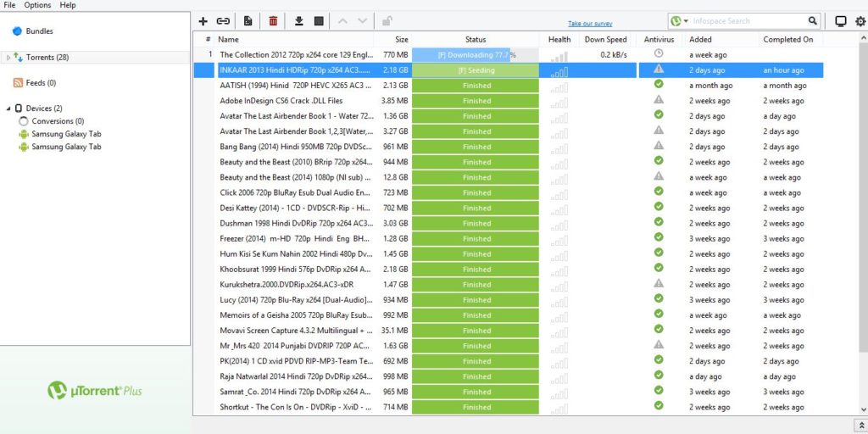Click the Remote monitor icon in toolbar

[x=840, y=21]
